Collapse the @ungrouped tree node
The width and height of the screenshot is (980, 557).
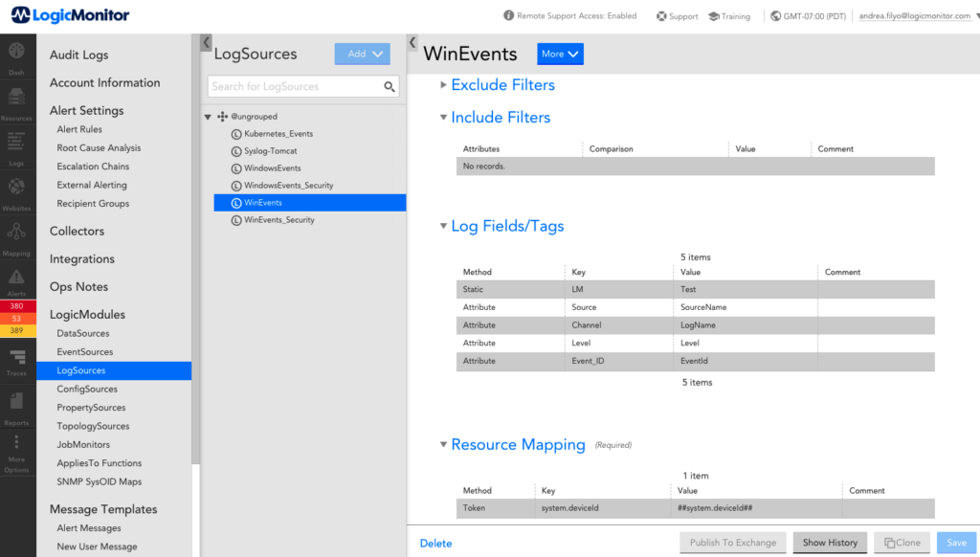(x=208, y=117)
